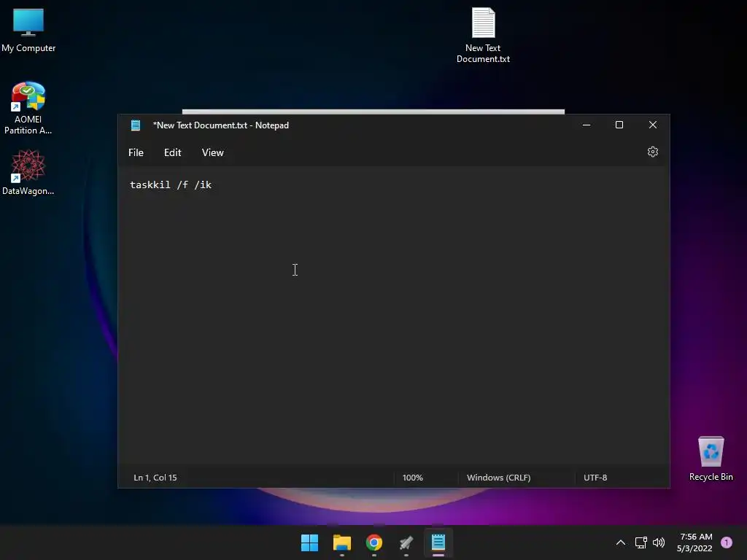Open the Edit menu in Notepad
Screen dimensions: 747x560
click(172, 152)
